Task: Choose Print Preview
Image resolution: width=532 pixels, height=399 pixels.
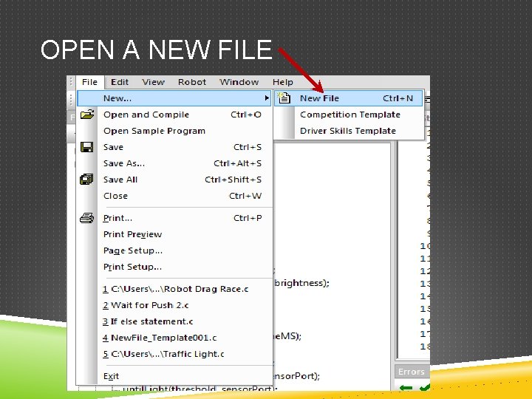Action: (x=174, y=234)
